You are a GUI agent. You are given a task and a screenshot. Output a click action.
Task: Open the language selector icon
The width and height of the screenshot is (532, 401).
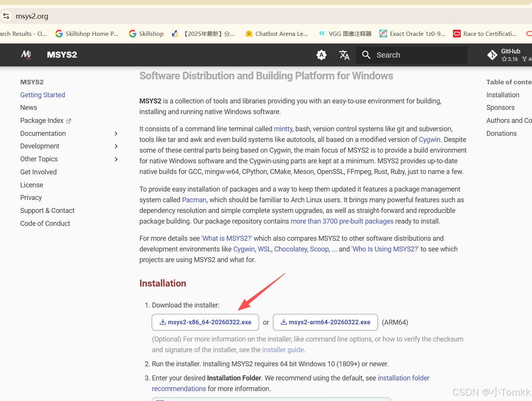(344, 55)
